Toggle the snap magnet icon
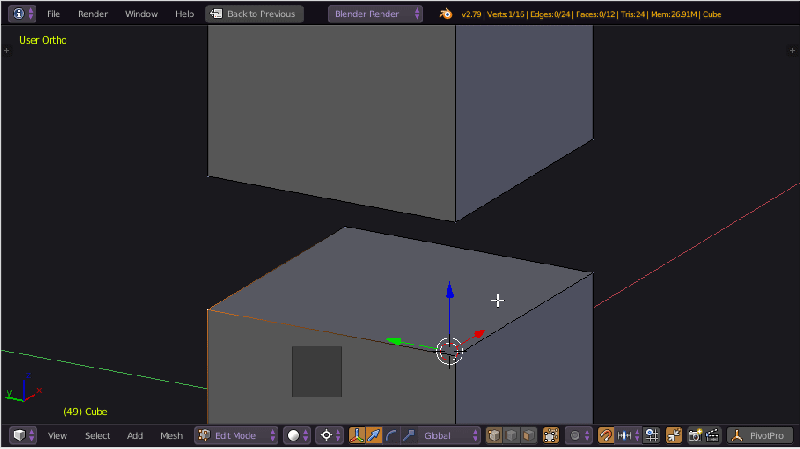This screenshot has width=800, height=449. click(606, 435)
